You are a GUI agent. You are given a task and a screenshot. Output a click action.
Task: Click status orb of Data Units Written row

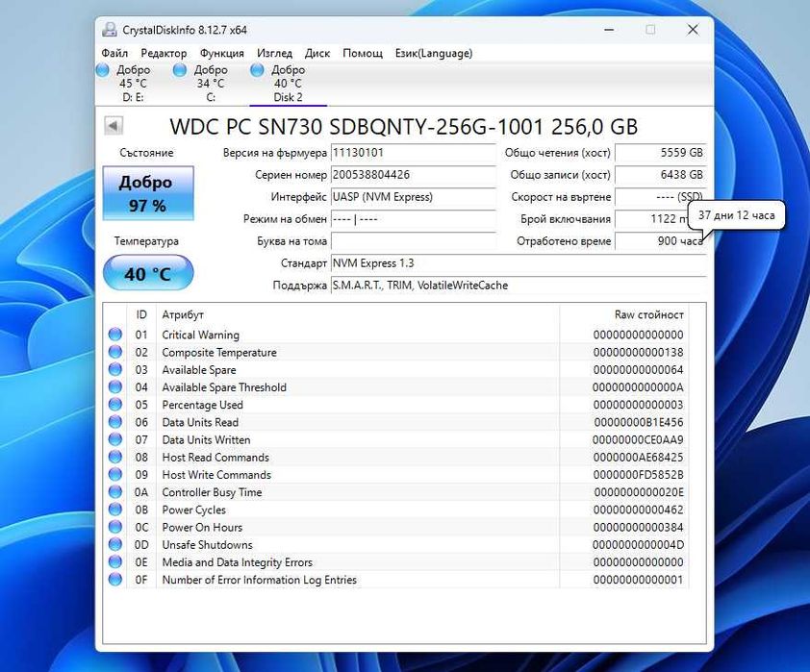click(x=115, y=439)
